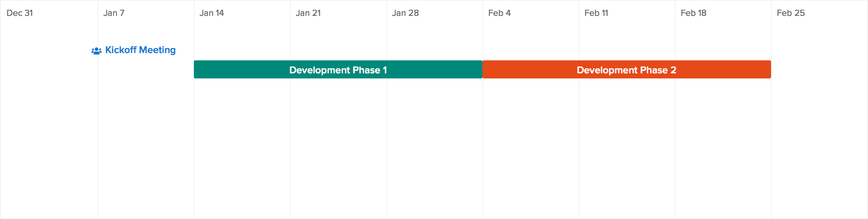
Task: Click the Feb 18 week header
Action: click(693, 13)
